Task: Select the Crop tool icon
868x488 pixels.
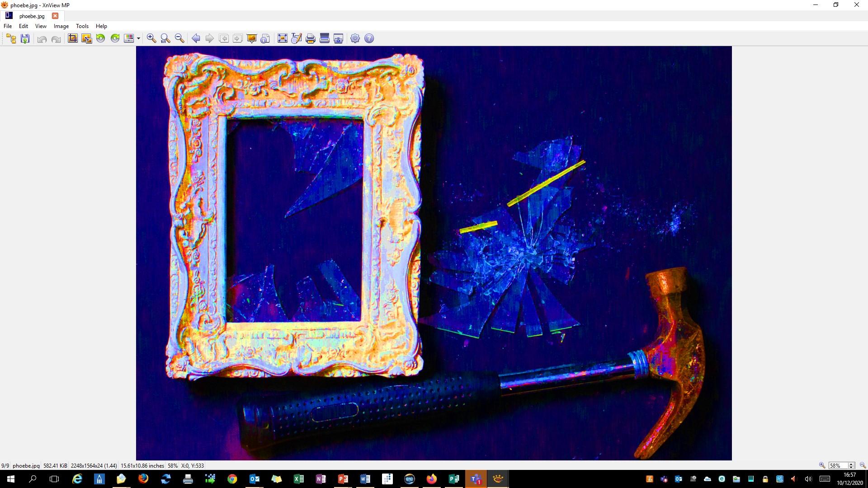Action: click(x=72, y=38)
